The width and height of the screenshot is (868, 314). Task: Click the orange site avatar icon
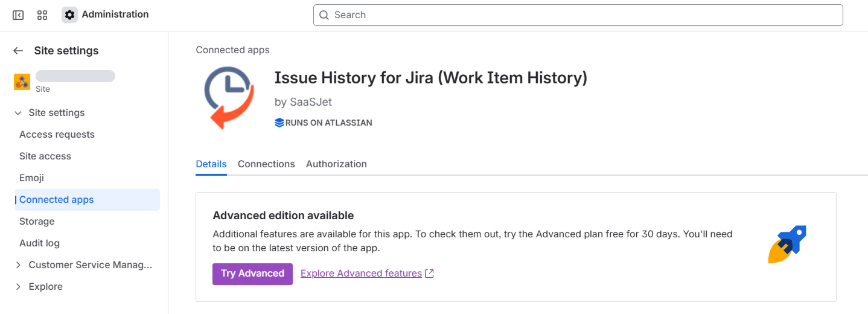pos(22,82)
